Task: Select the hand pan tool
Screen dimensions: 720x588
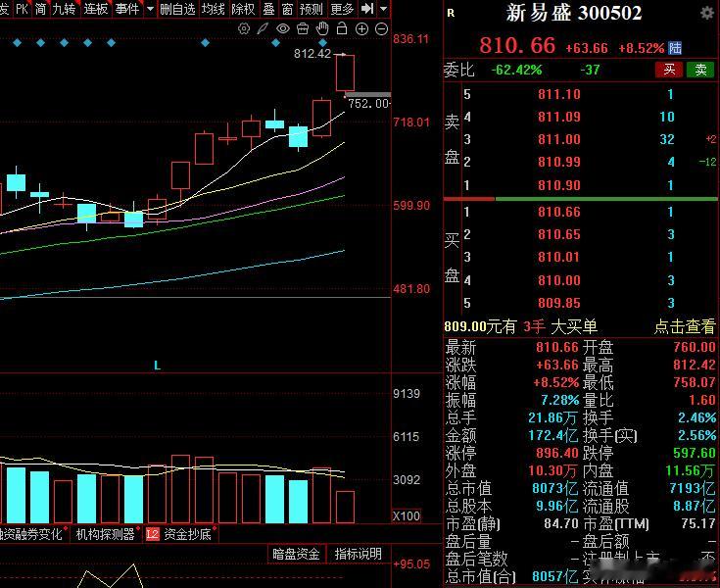Action: pos(322,28)
